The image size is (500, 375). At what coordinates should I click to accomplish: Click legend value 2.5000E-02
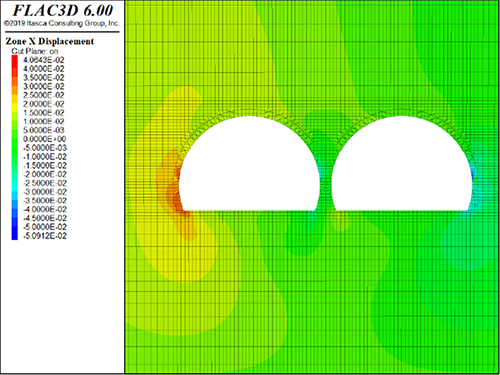coord(44,95)
